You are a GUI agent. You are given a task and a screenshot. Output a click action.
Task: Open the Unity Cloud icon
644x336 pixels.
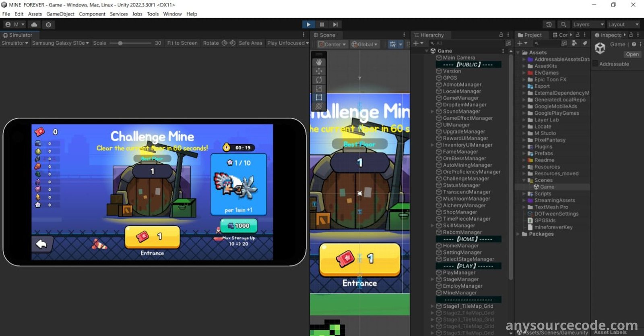(34, 25)
